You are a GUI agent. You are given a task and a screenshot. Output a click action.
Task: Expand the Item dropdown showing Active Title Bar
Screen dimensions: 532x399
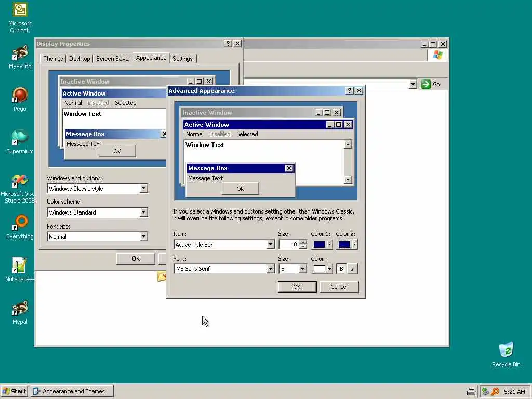pyautogui.click(x=270, y=244)
